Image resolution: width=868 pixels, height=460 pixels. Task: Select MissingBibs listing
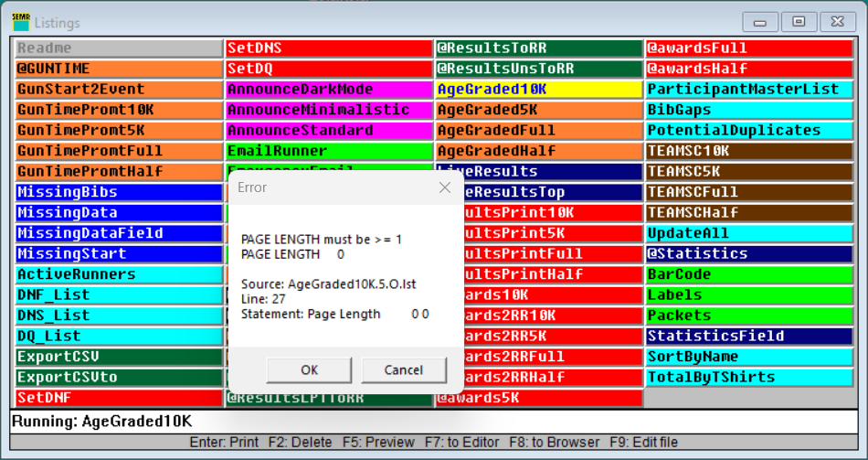(x=119, y=192)
